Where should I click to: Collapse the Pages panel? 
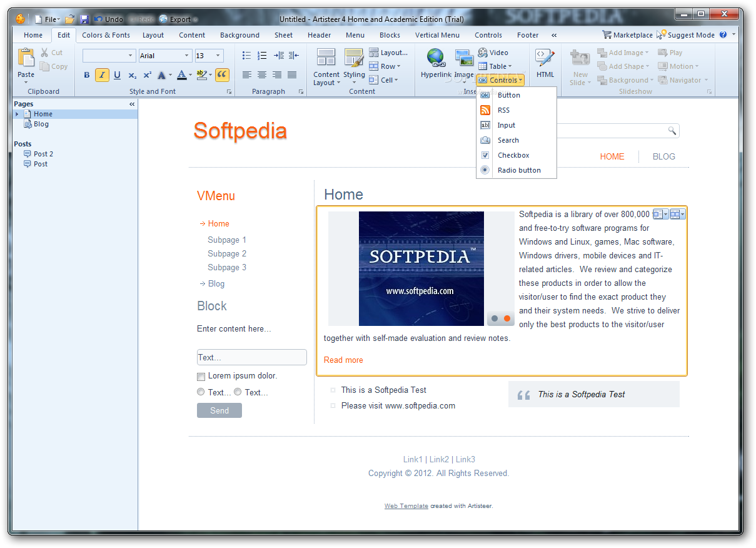(132, 104)
